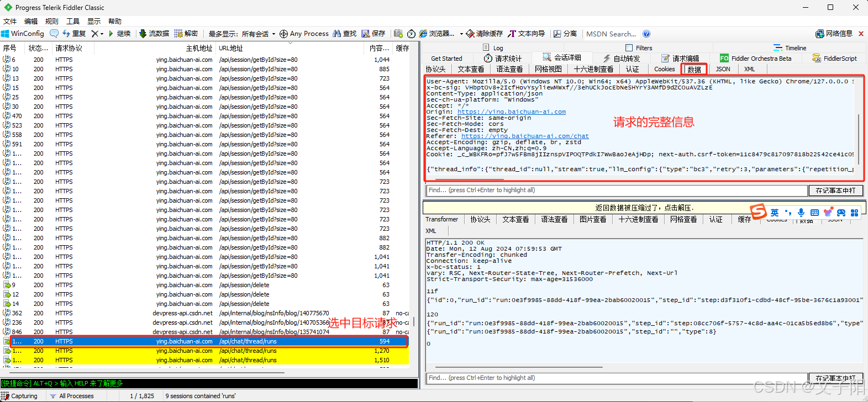Viewport: 868px width, 402px height.
Task: Click the blue help question mark icon
Action: [x=646, y=34]
